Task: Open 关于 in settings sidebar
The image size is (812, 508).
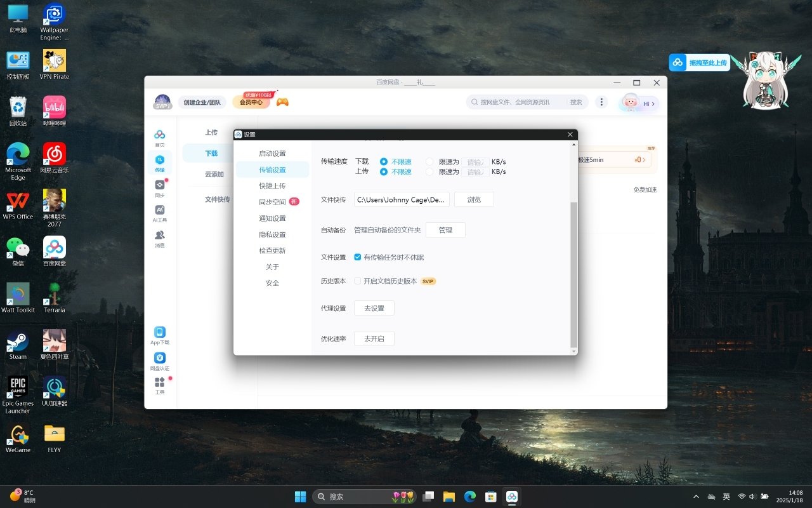Action: click(x=272, y=267)
